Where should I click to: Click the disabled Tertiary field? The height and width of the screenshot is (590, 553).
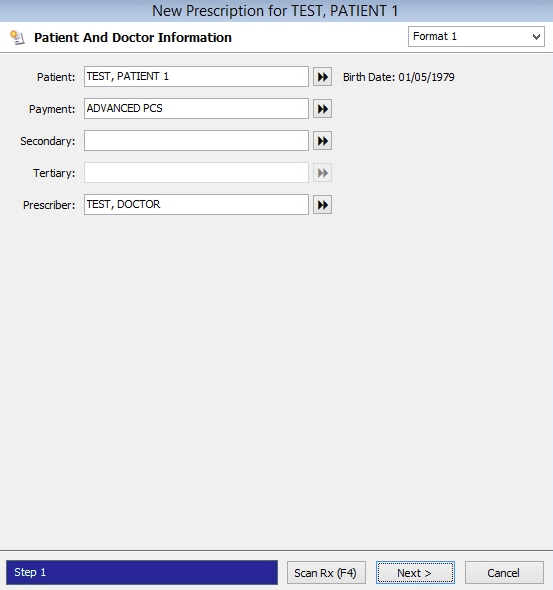(196, 173)
